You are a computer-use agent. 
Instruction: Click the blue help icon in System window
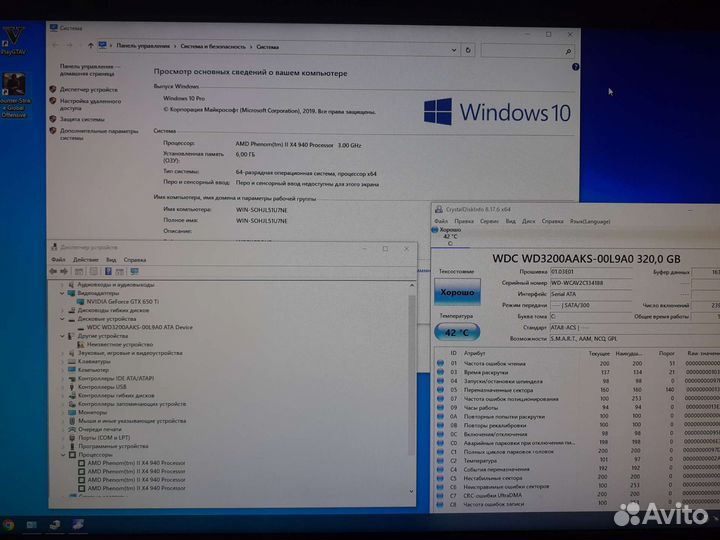pyautogui.click(x=575, y=67)
